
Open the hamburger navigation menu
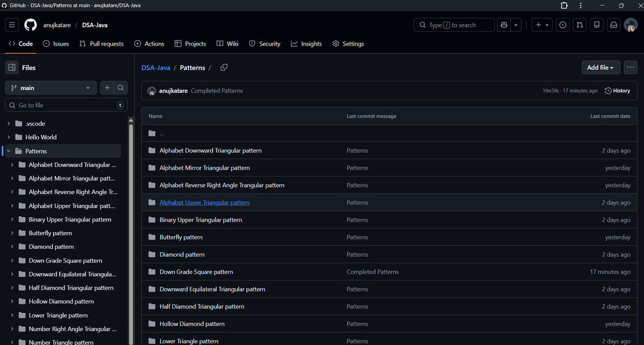(x=12, y=25)
